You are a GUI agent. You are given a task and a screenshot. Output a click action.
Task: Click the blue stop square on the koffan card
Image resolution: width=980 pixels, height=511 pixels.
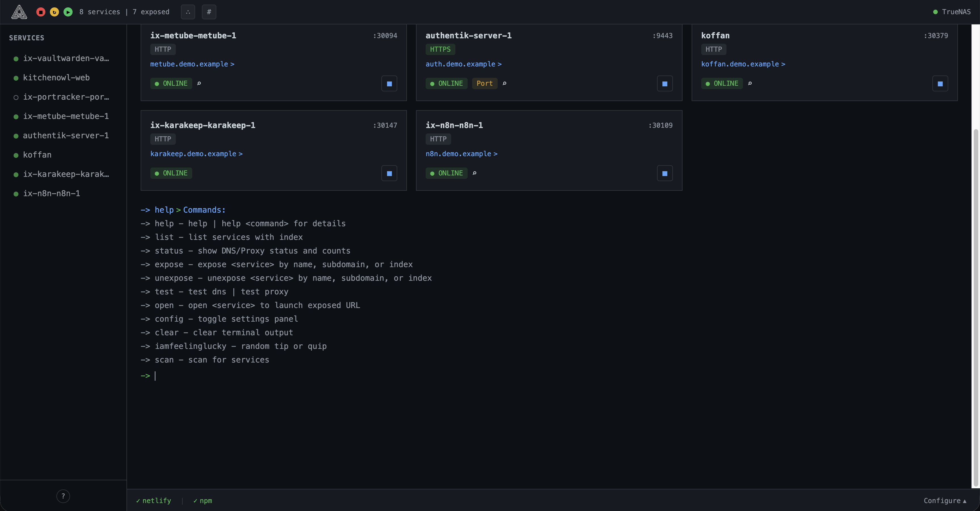940,83
